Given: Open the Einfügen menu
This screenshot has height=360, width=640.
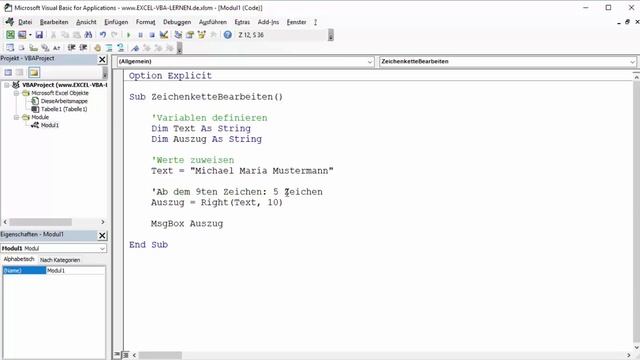Looking at the screenshot, I should (116, 22).
